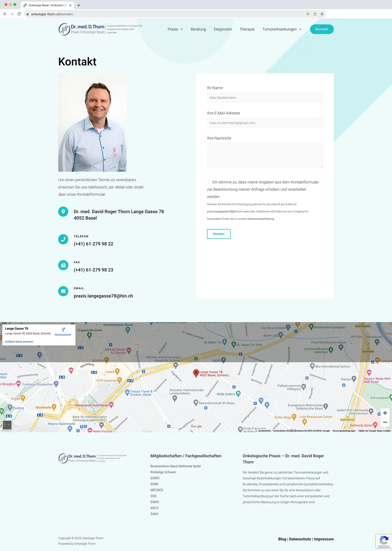Click the Wilde Gallery map pin
392x551 pixels.
238,394
